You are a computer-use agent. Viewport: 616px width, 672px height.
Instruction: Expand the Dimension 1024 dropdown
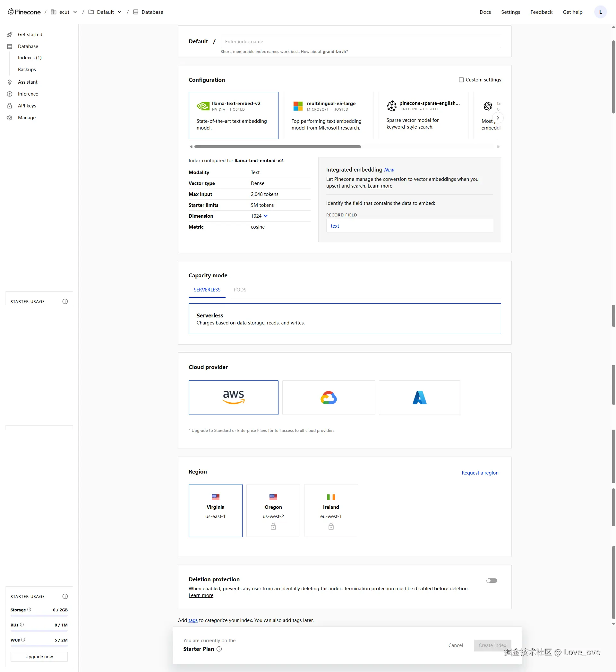(265, 216)
